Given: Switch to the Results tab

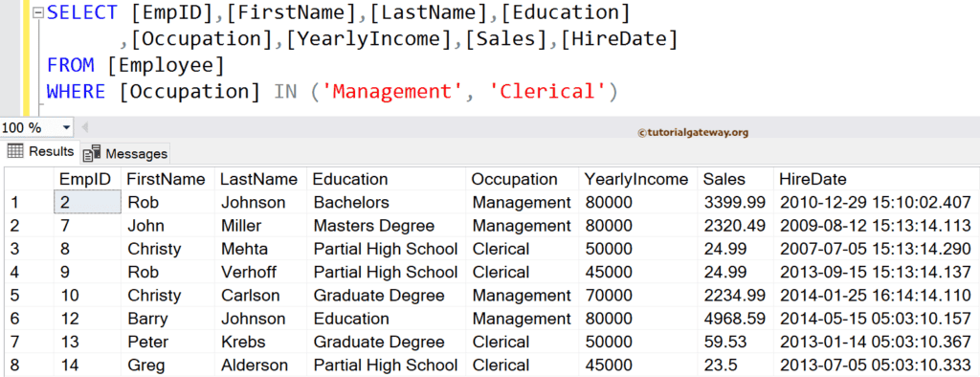Looking at the screenshot, I should tap(40, 151).
